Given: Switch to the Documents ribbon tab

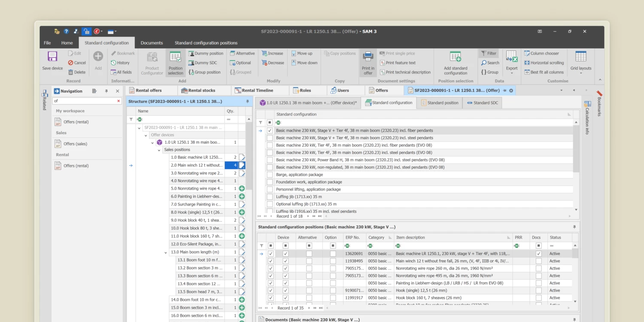Looking at the screenshot, I should [x=152, y=43].
